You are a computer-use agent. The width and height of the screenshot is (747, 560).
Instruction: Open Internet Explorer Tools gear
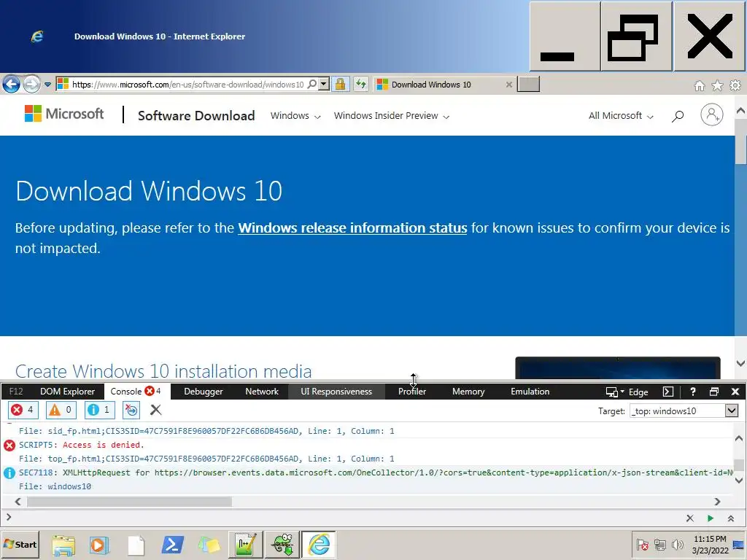pyautogui.click(x=735, y=85)
